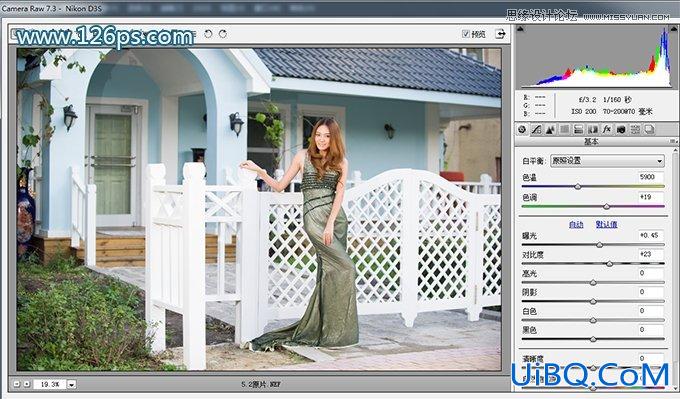Image resolution: width=680 pixels, height=399 pixels.
Task: Switch to the Basic panel tab
Action: click(522, 129)
